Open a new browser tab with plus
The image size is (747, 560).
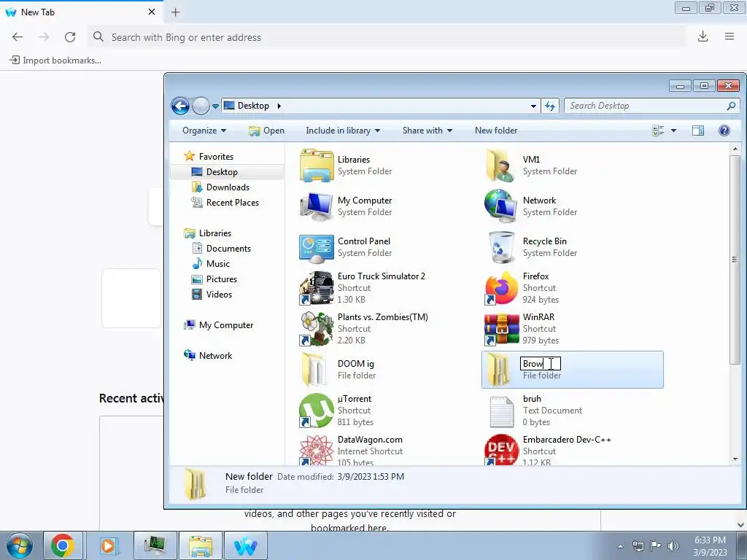175,12
